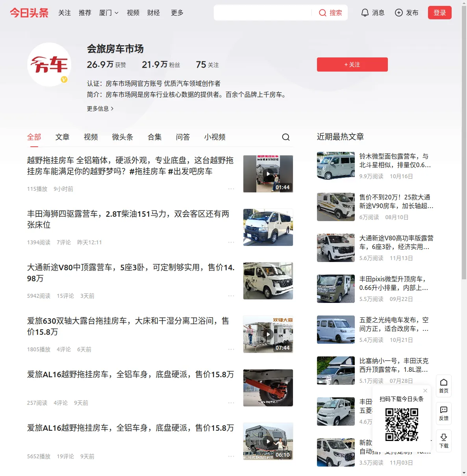
Task: Open more options for AL16 post with 257阅读
Action: (x=231, y=403)
